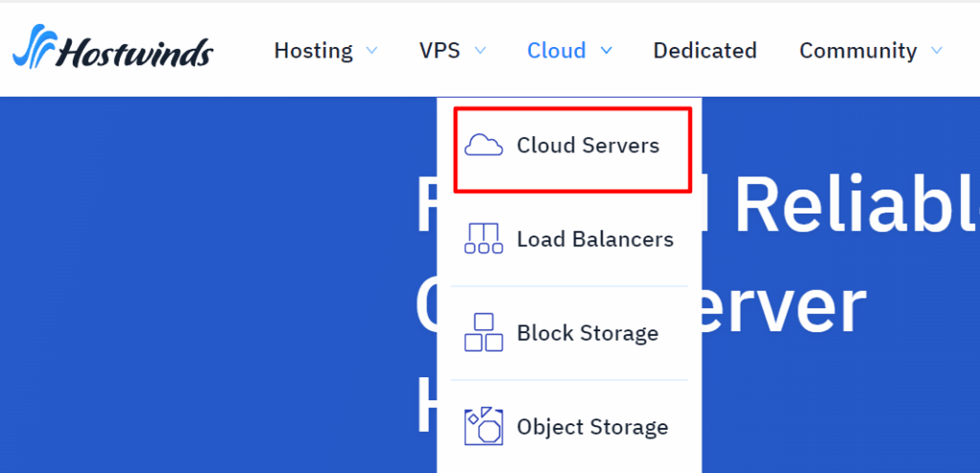Open the Hosting menu
The height and width of the screenshot is (473, 980).
click(x=313, y=50)
